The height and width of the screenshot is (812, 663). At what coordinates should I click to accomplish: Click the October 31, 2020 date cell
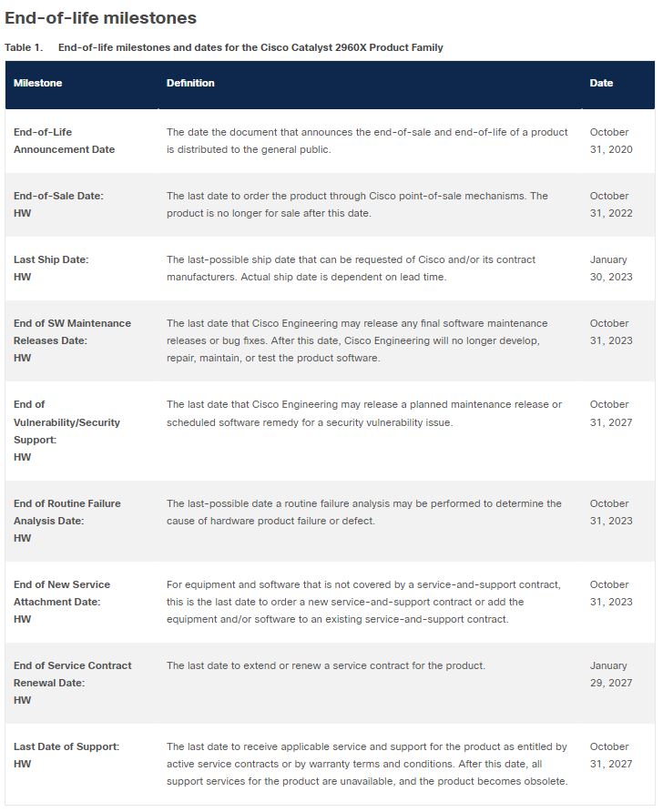tap(611, 141)
